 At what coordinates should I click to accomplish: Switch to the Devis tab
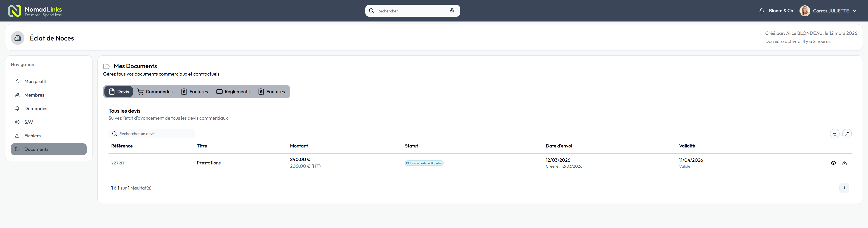click(119, 92)
